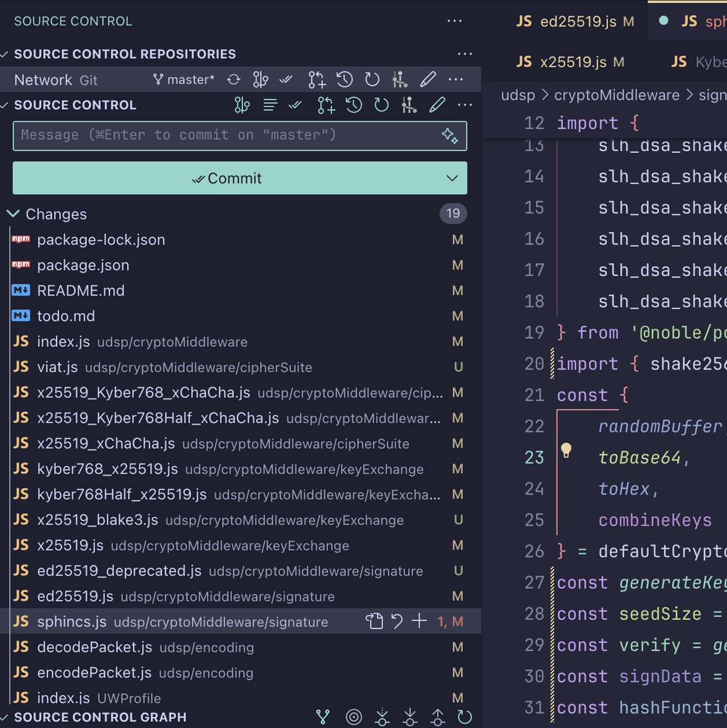The image size is (727, 728).
Task: Open x25519_blake3.js untracked file
Action: [x=241, y=520]
